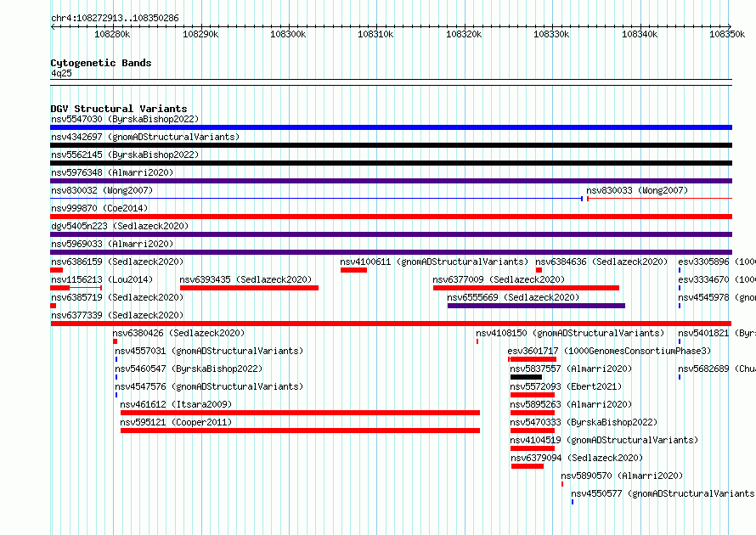756x535 pixels.
Task: Open the esv3334670 variant label
Action: pos(716,279)
